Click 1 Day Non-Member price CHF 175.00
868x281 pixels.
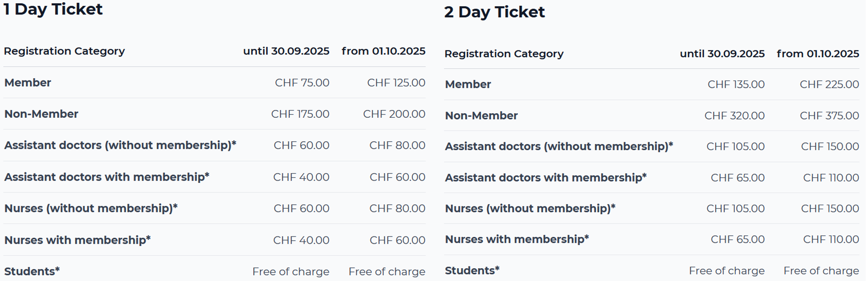(300, 114)
